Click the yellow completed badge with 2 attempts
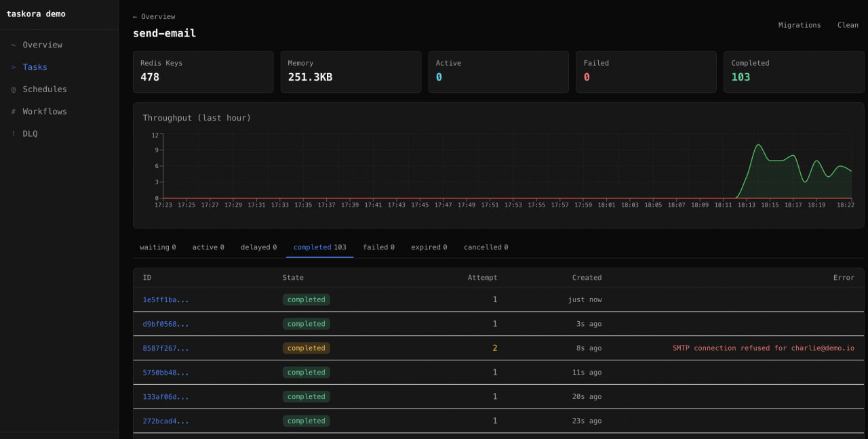 (x=306, y=348)
